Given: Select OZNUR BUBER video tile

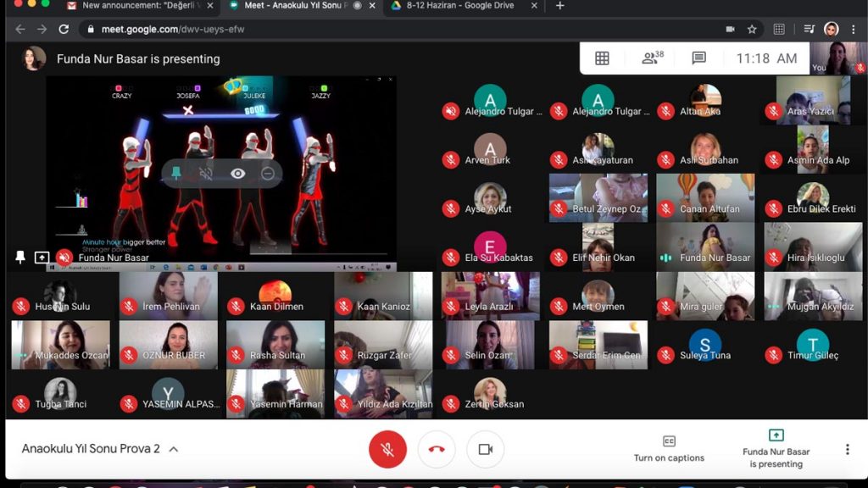Looking at the screenshot, I should coord(169,345).
